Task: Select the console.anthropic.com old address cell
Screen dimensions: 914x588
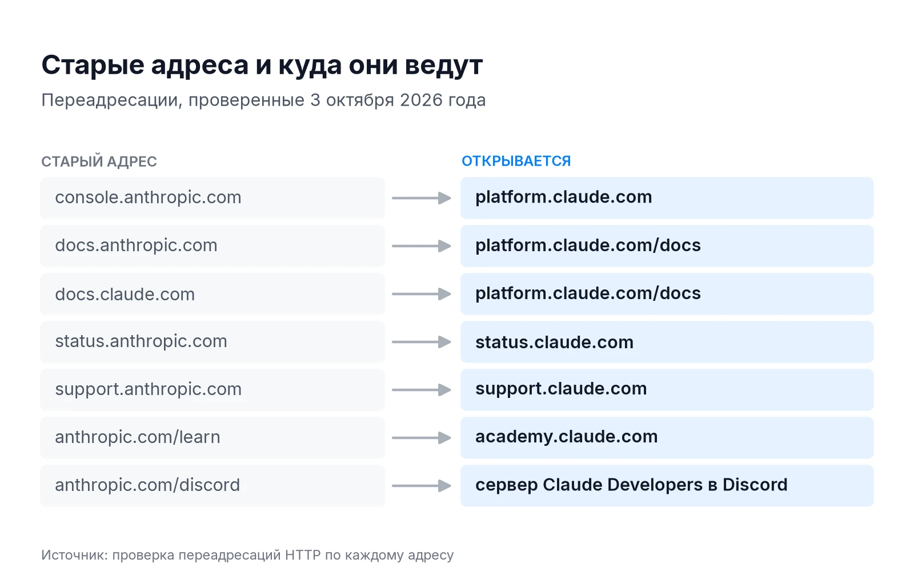Action: point(213,198)
